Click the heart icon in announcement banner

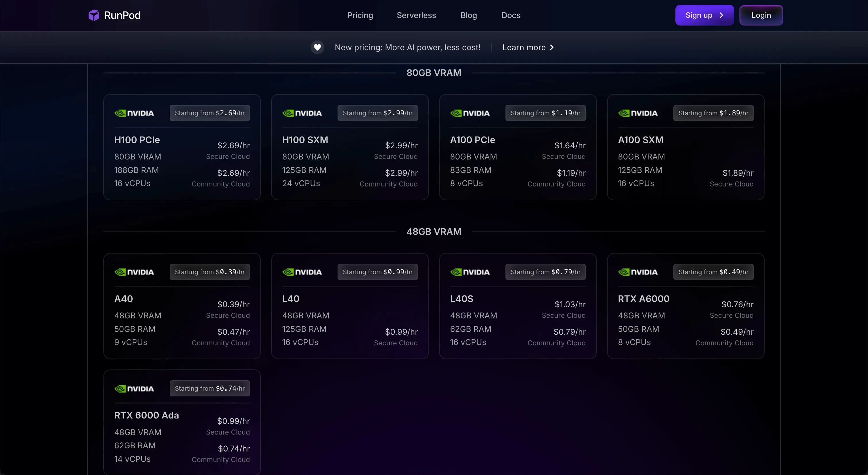[317, 47]
